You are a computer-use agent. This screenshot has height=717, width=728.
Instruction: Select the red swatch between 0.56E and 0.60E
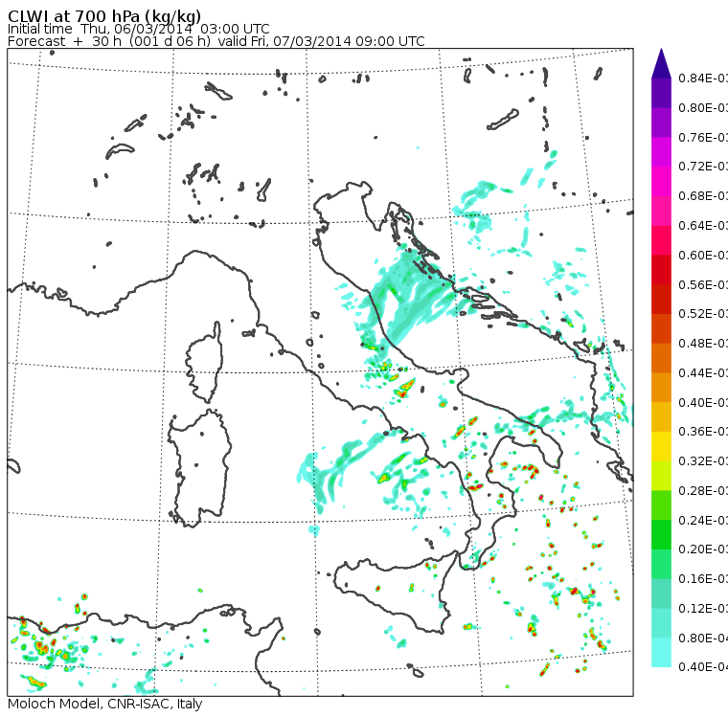pos(661,270)
